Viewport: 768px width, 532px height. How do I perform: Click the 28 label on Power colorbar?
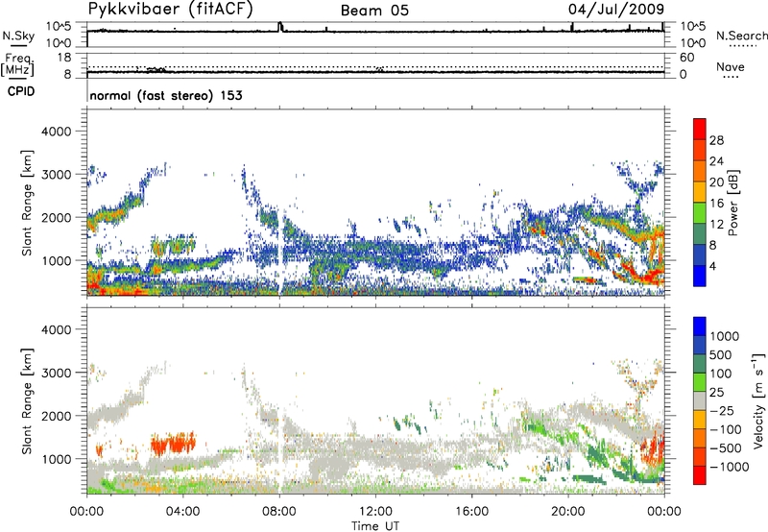point(716,140)
